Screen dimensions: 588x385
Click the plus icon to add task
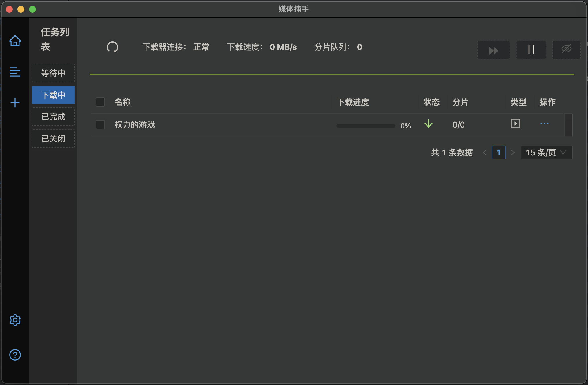click(x=15, y=103)
